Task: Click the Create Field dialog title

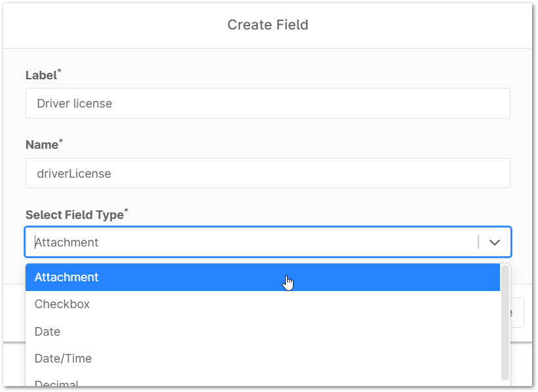Action: pos(267,25)
